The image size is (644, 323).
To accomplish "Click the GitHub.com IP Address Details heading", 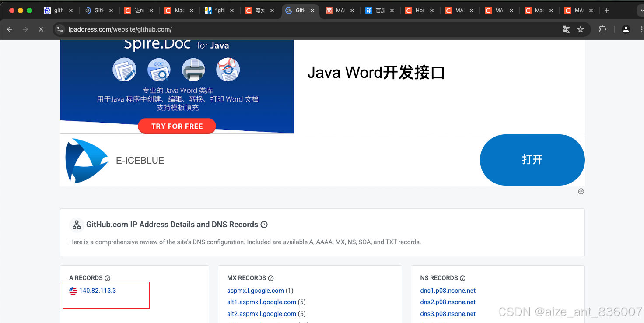I will click(172, 225).
